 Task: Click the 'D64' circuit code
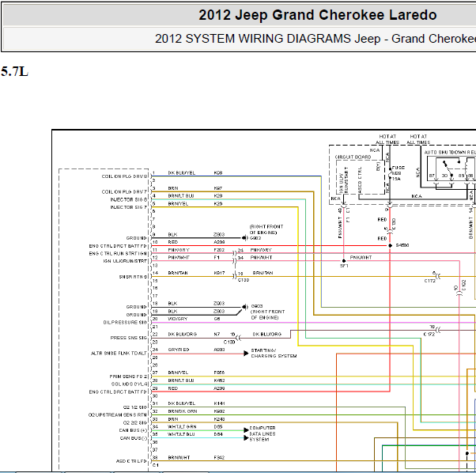pyautogui.click(x=218, y=434)
